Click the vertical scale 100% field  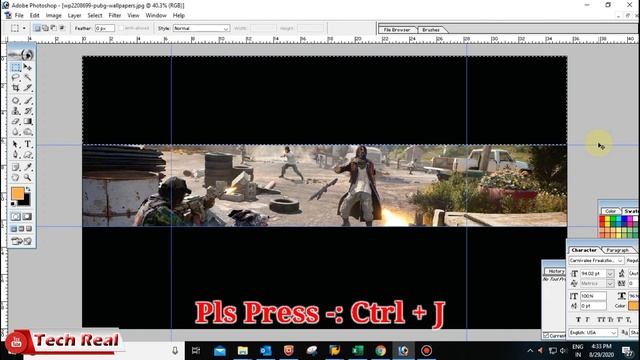click(593, 296)
